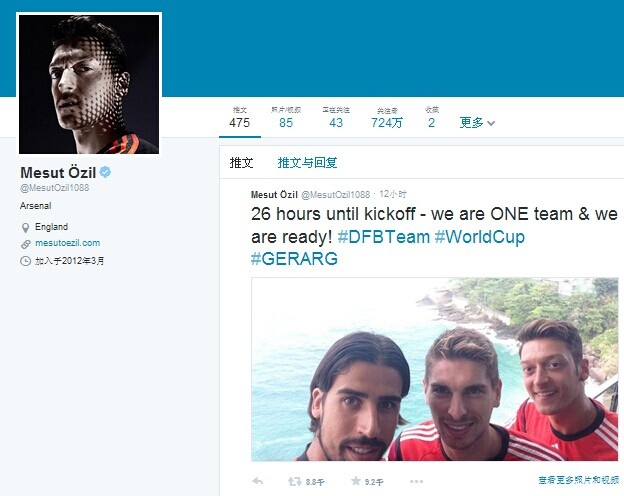Screen dimensions: 624x496
Task: Favorite the tweet with star icon
Action: (x=355, y=481)
